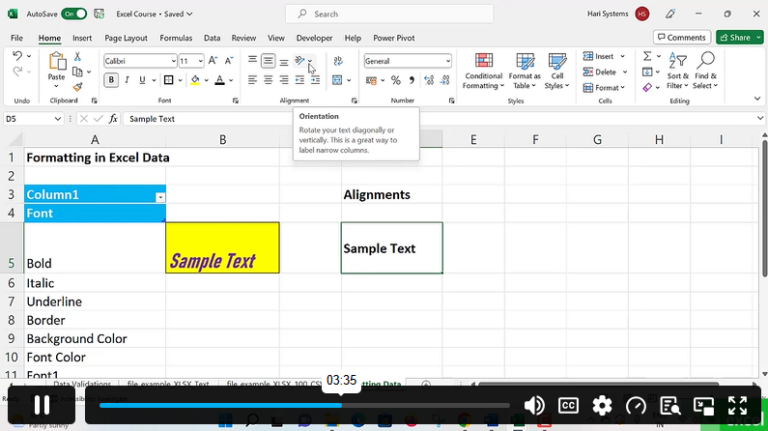Apply Percent Style format
The image size is (768, 431).
click(x=396, y=80)
